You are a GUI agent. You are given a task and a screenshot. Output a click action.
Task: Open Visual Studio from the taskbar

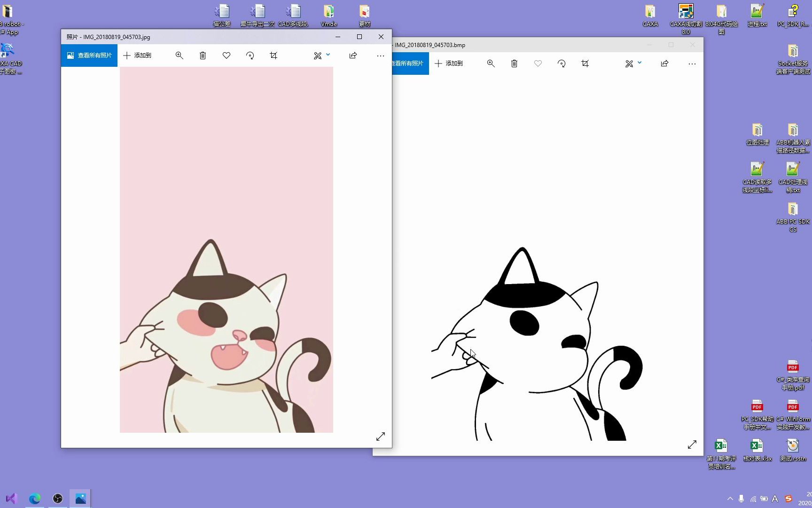tap(11, 499)
